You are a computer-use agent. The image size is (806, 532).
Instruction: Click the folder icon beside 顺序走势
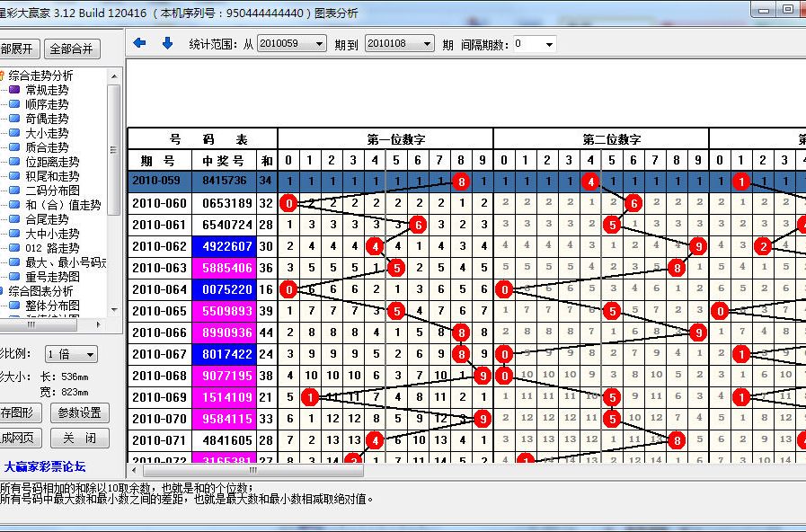point(14,104)
